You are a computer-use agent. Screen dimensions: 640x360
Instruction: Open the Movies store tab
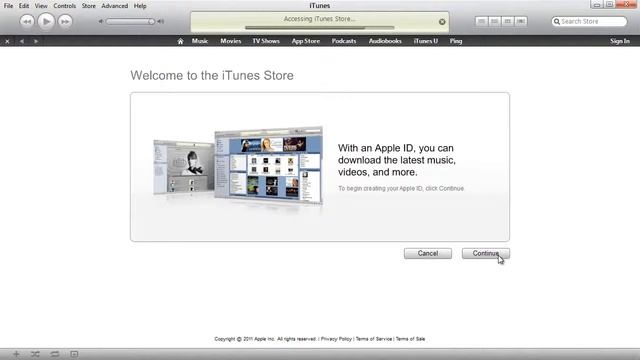pyautogui.click(x=231, y=41)
